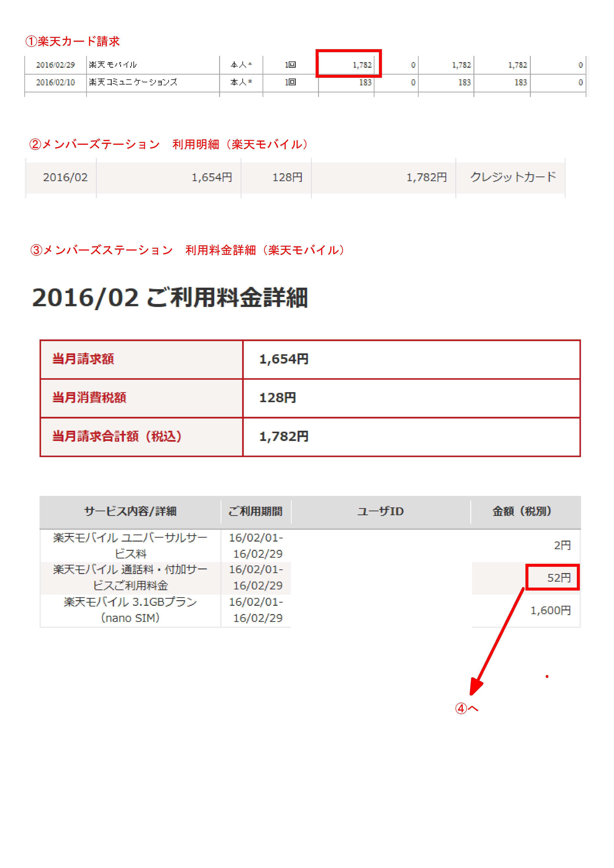Click 本人* in the 2016/02/29 row
This screenshot has width=614, height=868.
pos(241,65)
